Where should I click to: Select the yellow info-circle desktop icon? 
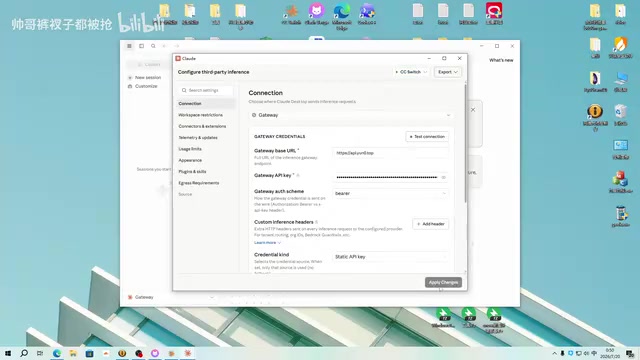pos(595,118)
